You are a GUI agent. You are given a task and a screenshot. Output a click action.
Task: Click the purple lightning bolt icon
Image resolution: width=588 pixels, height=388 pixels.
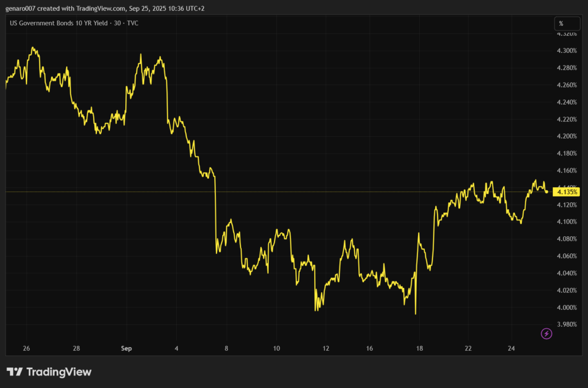pyautogui.click(x=547, y=333)
